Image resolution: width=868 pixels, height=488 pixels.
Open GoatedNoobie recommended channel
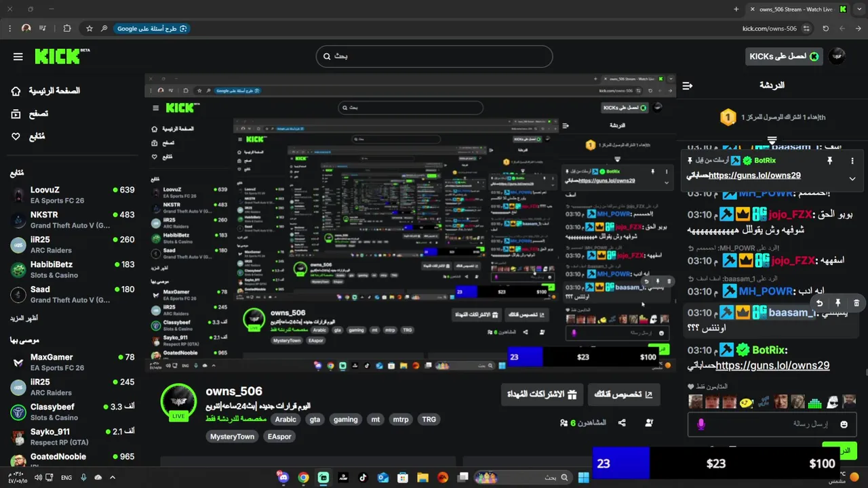tap(73, 459)
